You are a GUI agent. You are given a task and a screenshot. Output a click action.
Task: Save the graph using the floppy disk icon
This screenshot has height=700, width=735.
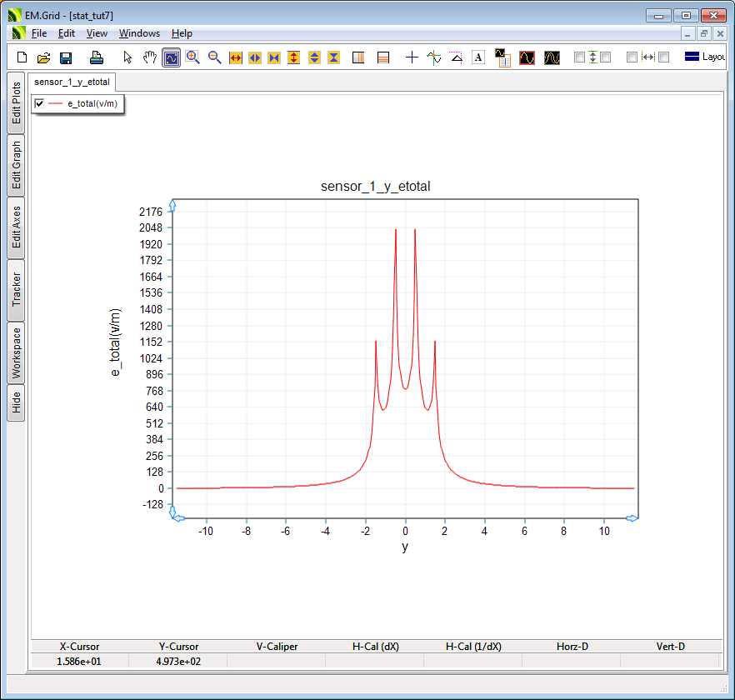[66, 57]
